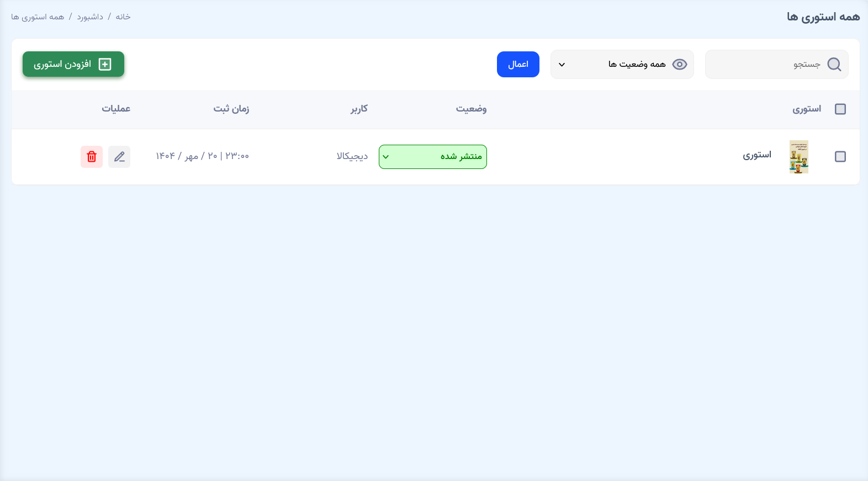Click the وضعیت column header
This screenshot has height=481, width=868.
(471, 109)
